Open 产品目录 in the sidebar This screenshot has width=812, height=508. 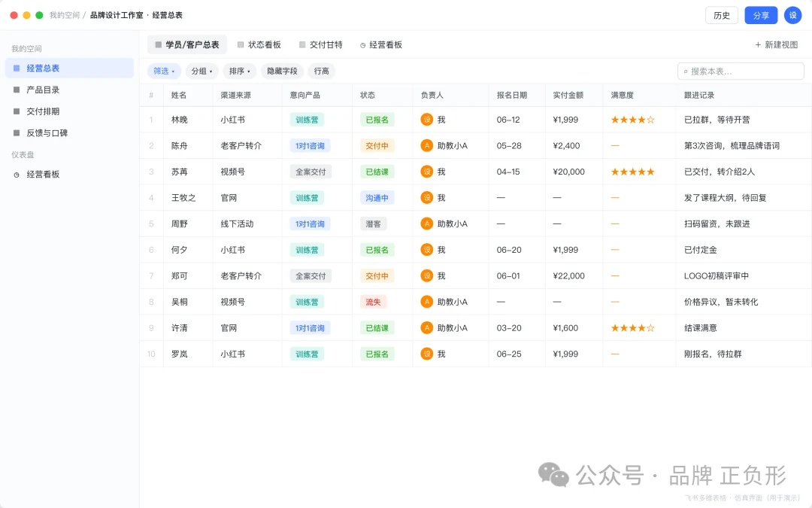click(69, 90)
